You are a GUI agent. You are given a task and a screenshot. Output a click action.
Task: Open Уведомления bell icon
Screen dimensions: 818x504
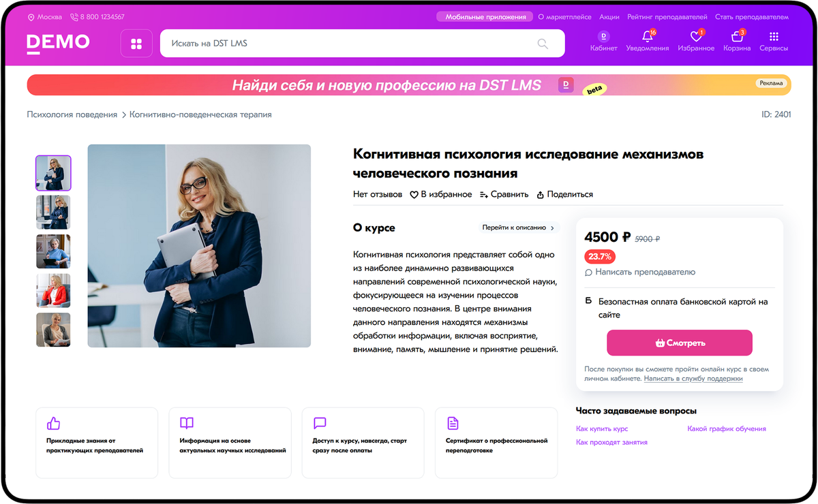pyautogui.click(x=648, y=36)
